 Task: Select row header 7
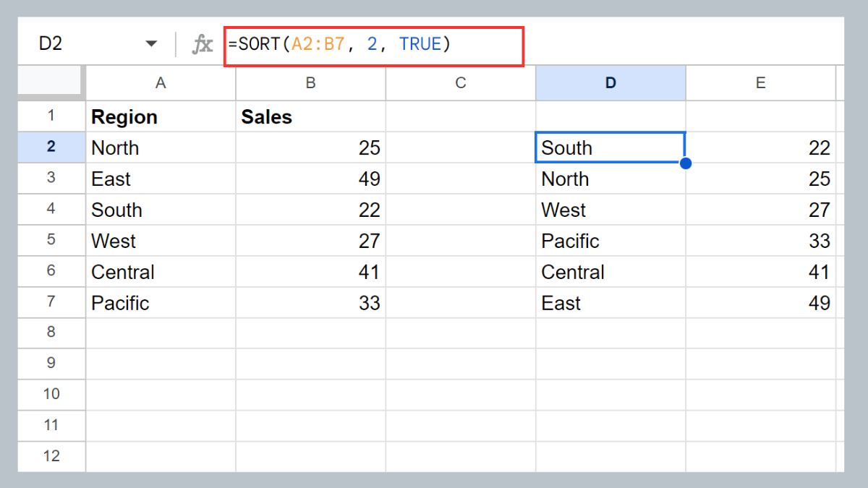click(x=50, y=303)
